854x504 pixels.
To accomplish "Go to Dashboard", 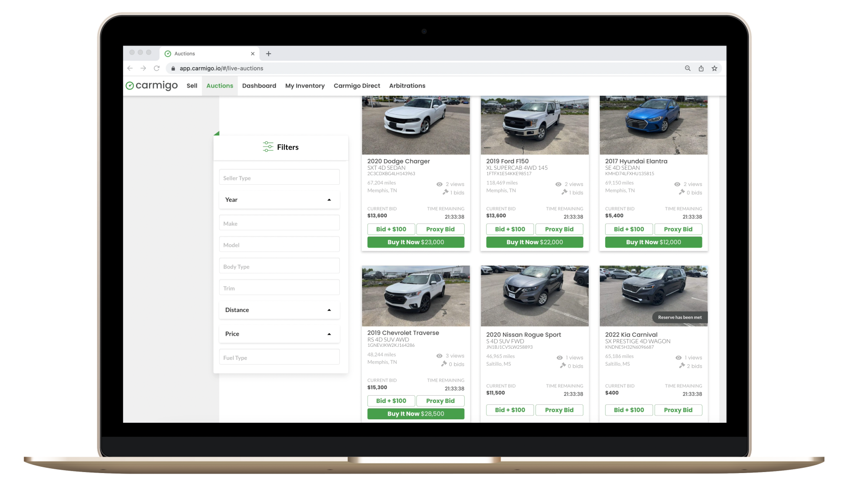I will coord(259,86).
